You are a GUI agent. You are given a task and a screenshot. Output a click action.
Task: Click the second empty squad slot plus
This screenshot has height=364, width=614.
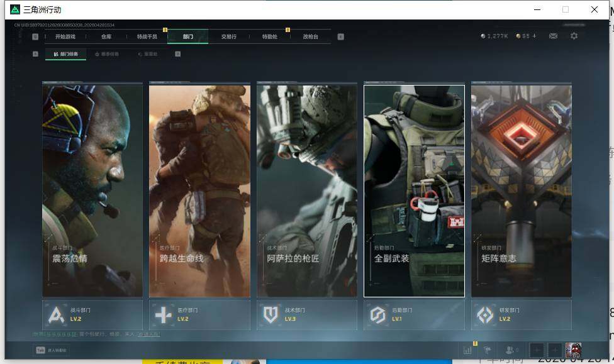555,350
